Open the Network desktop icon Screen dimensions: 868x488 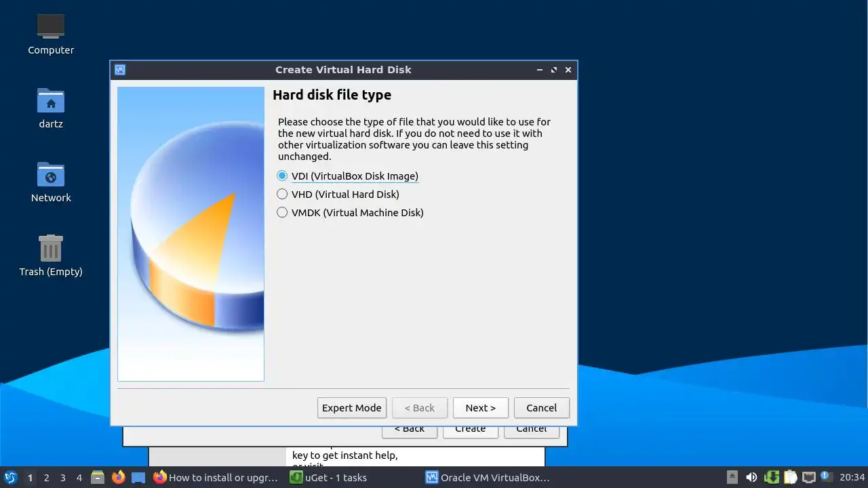pos(51,182)
